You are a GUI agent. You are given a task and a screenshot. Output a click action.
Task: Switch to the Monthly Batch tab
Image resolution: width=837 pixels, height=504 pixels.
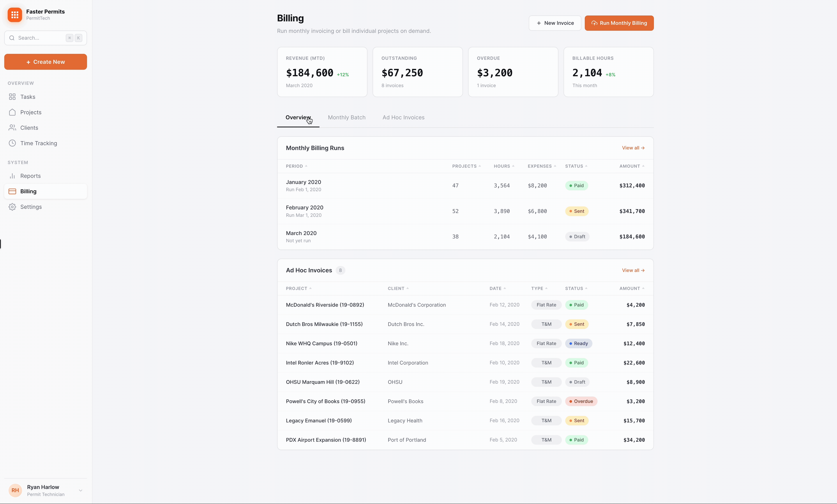346,117
